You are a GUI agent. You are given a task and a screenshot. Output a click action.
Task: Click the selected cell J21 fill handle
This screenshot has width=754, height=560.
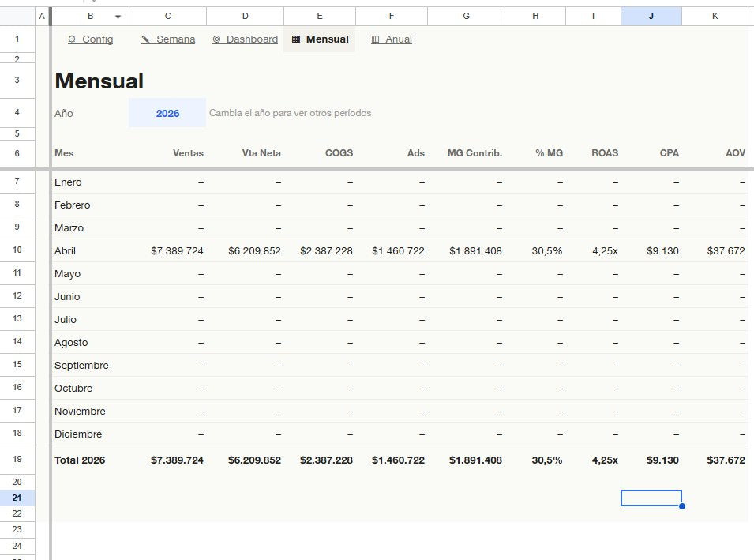tap(682, 506)
